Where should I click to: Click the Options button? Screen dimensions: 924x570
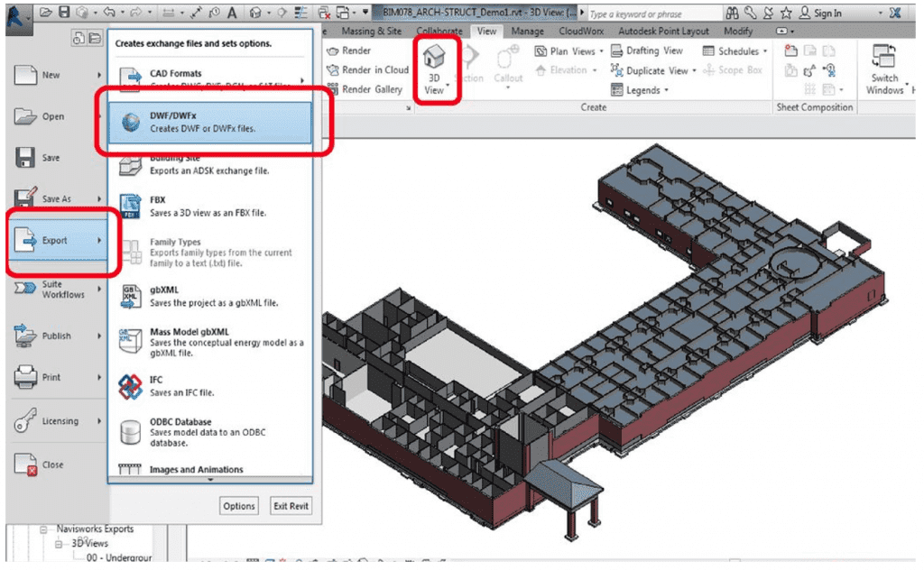point(239,506)
